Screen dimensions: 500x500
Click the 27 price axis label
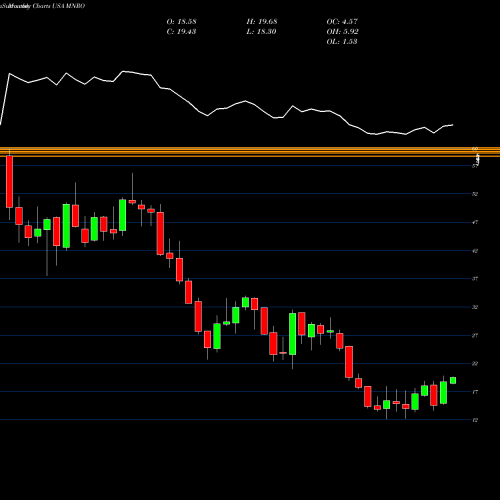coord(475,335)
